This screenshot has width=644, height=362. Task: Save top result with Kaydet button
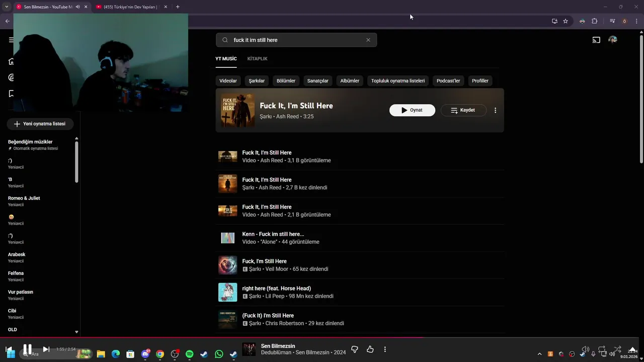point(463,110)
